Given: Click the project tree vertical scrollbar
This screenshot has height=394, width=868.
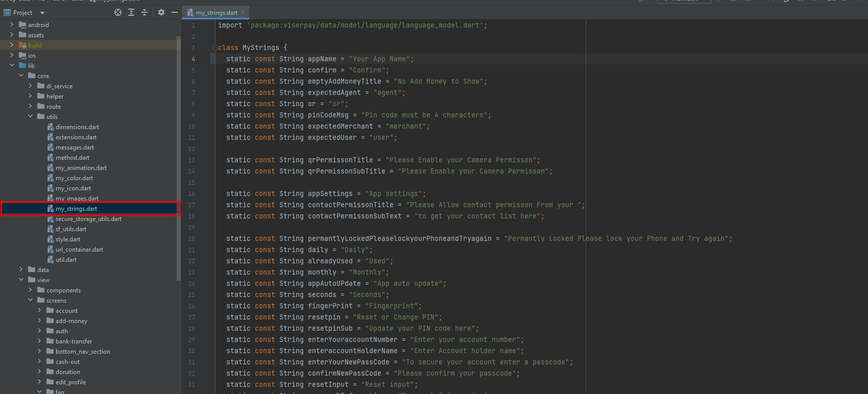Looking at the screenshot, I should (x=178, y=153).
